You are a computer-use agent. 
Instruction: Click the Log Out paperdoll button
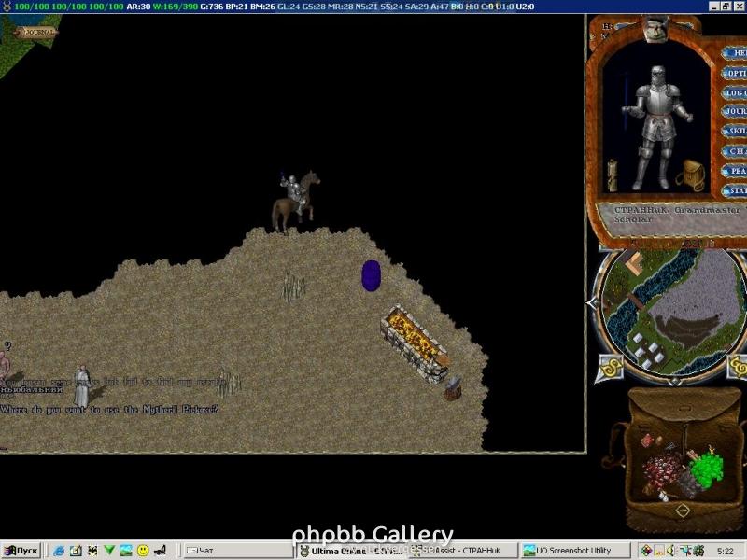pos(735,92)
